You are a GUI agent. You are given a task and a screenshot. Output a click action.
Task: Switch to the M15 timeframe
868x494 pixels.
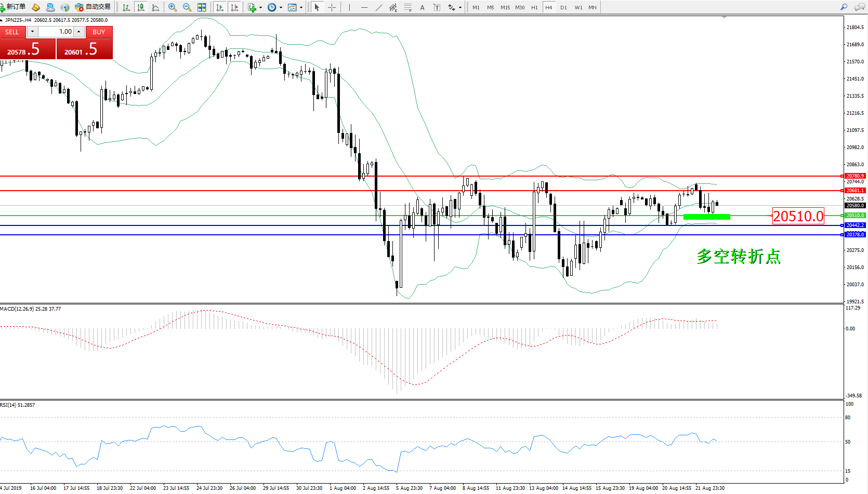pos(505,7)
